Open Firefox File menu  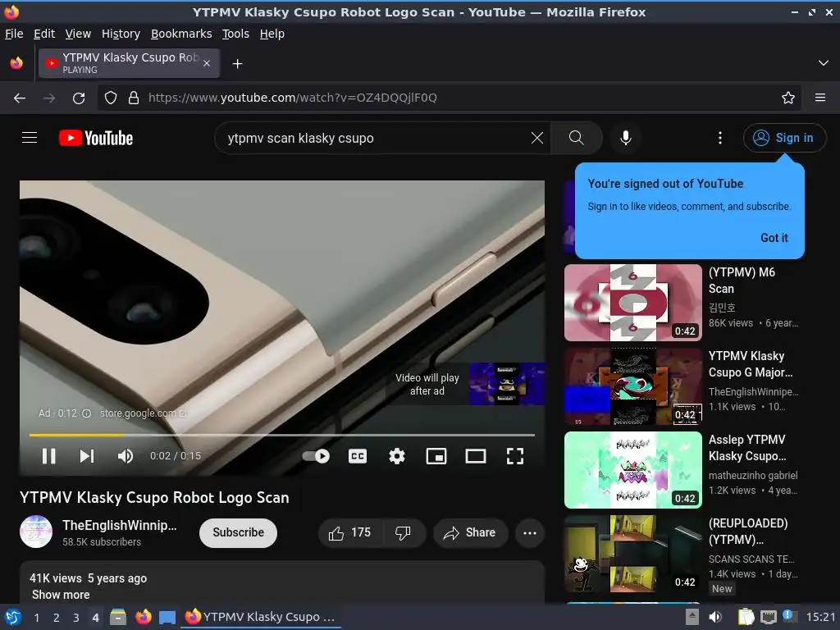[14, 34]
